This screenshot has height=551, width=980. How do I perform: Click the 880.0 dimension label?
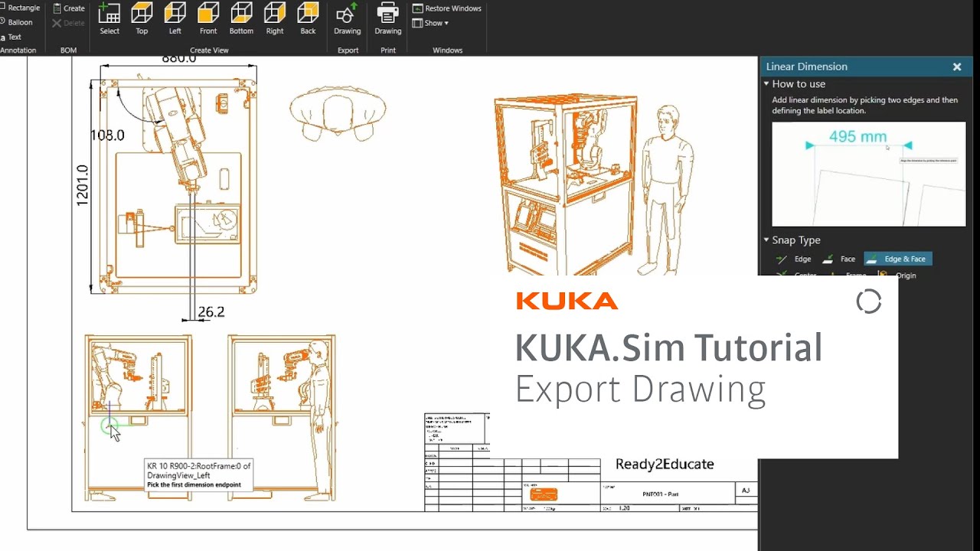(x=179, y=58)
